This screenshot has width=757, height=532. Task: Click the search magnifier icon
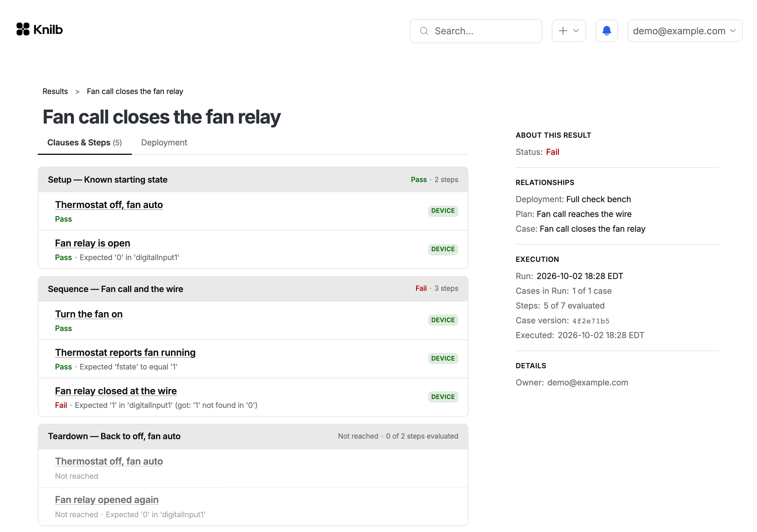pos(424,31)
